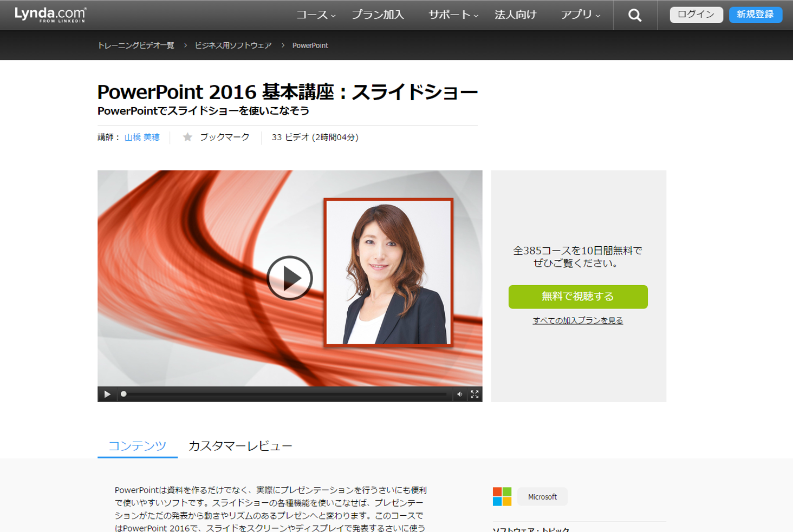Click the 33 ビデオ (2時間04分) text
This screenshot has width=793, height=532.
click(x=315, y=137)
